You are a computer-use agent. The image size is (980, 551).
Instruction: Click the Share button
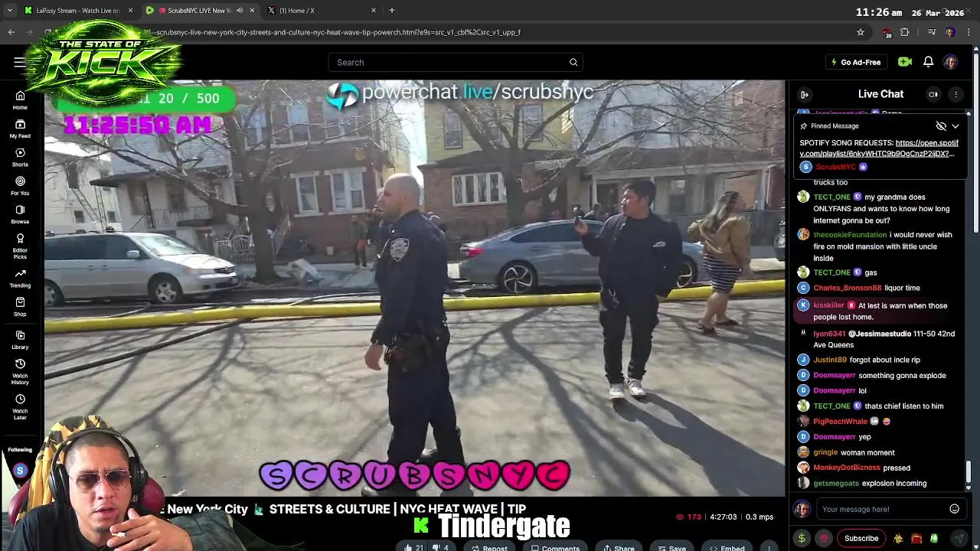click(619, 546)
